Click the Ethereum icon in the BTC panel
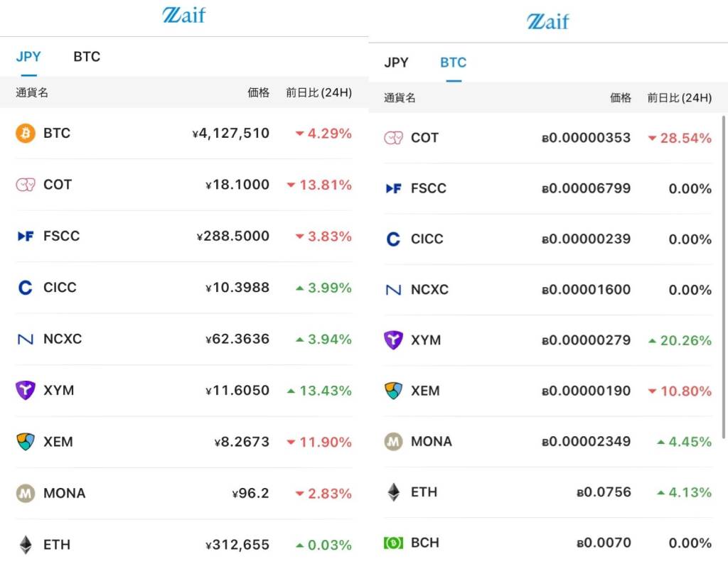Screen dimensions: 728x564 click(x=393, y=492)
